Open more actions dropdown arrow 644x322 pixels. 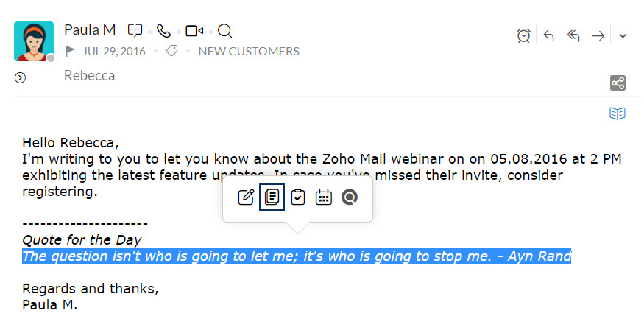pyautogui.click(x=623, y=36)
